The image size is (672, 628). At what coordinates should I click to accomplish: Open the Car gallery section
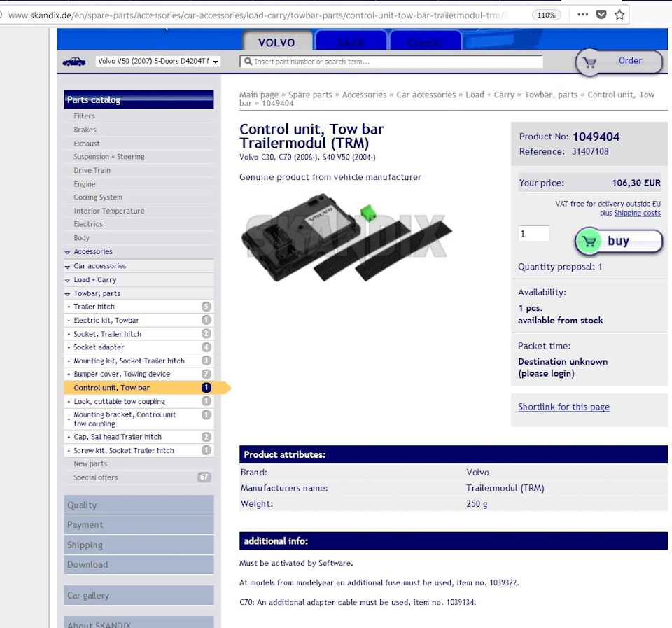click(x=139, y=595)
